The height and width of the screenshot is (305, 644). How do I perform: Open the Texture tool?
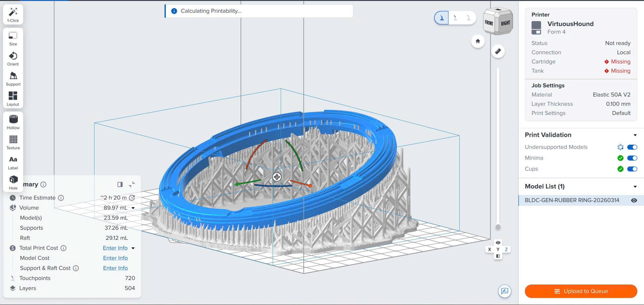[x=13, y=142]
